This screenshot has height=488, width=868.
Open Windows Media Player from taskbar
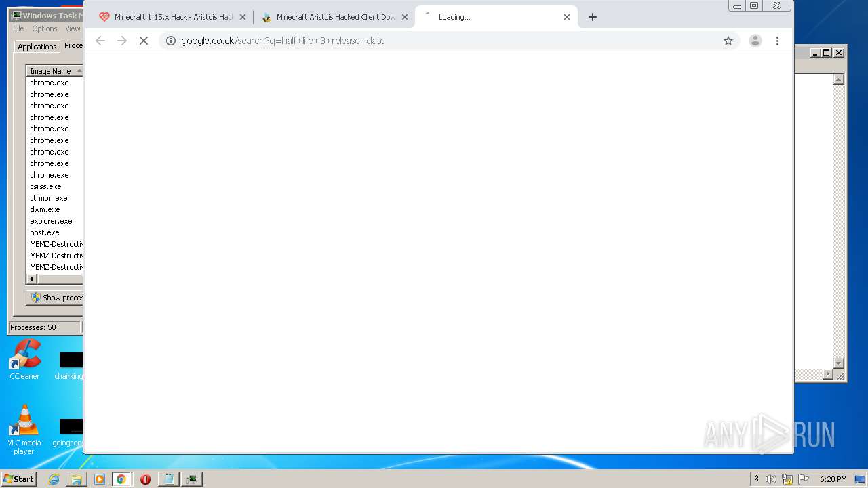click(100, 479)
